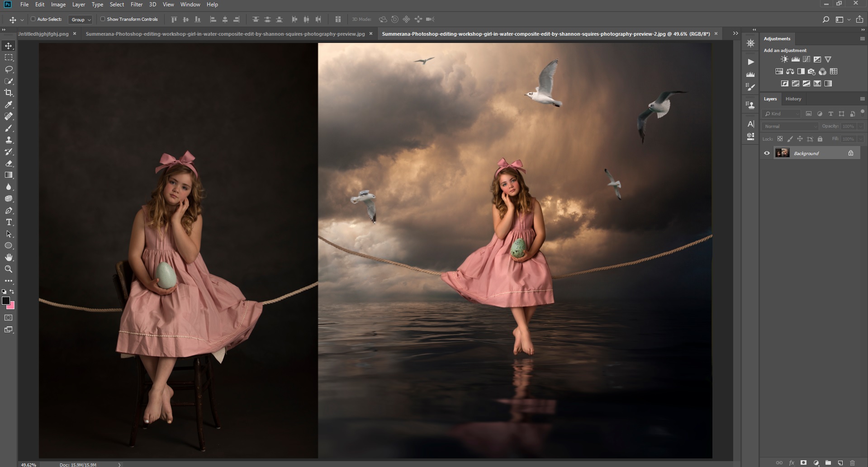The height and width of the screenshot is (467, 868).
Task: Switch to the History tab
Action: coord(793,99)
